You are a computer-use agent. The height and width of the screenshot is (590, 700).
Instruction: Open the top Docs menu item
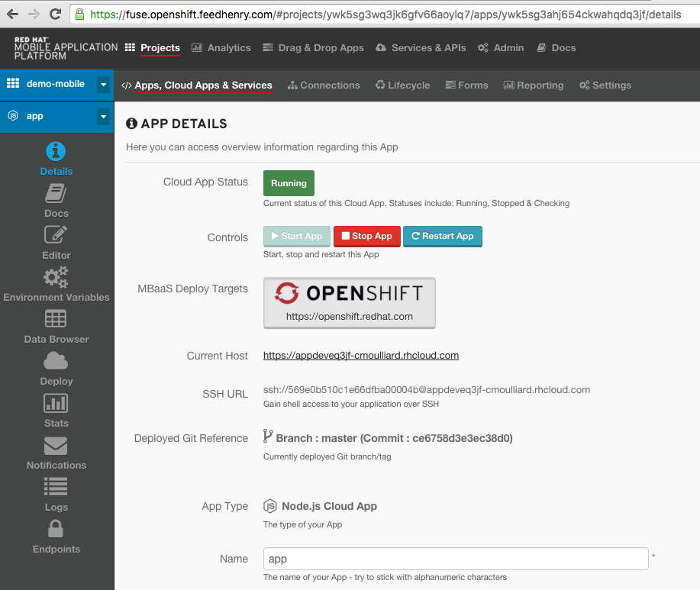tap(556, 48)
